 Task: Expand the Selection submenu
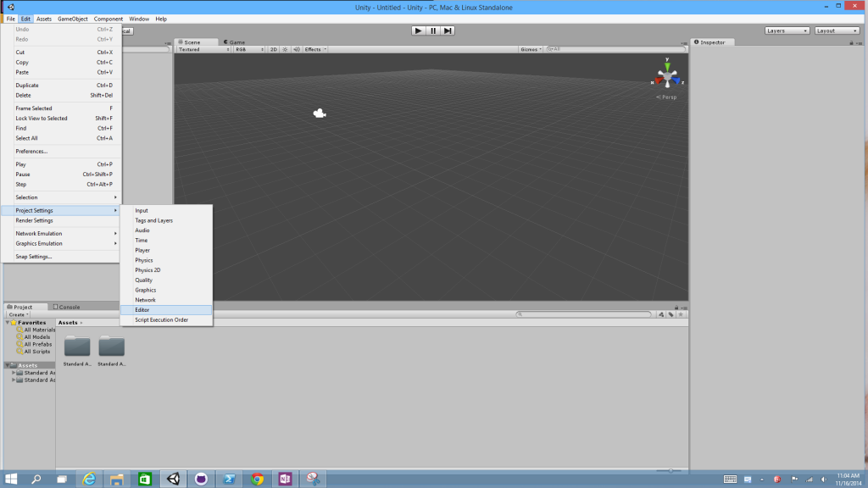click(x=61, y=197)
